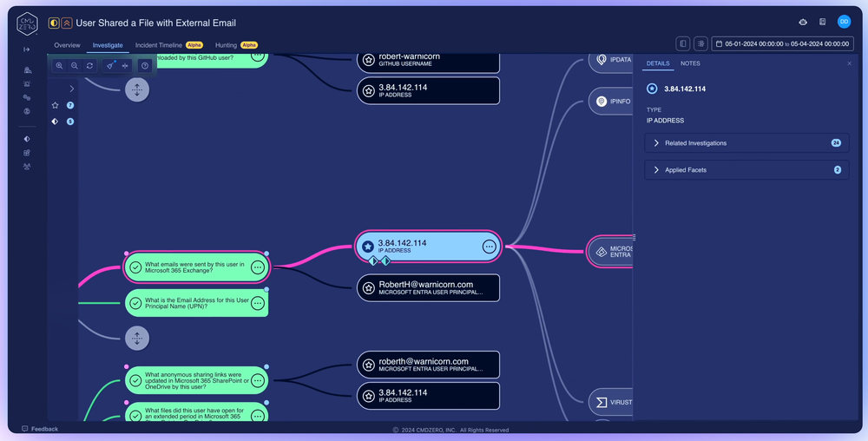The image size is (868, 441).
Task: Click the star favorites icon with count 7
Action: click(x=55, y=105)
